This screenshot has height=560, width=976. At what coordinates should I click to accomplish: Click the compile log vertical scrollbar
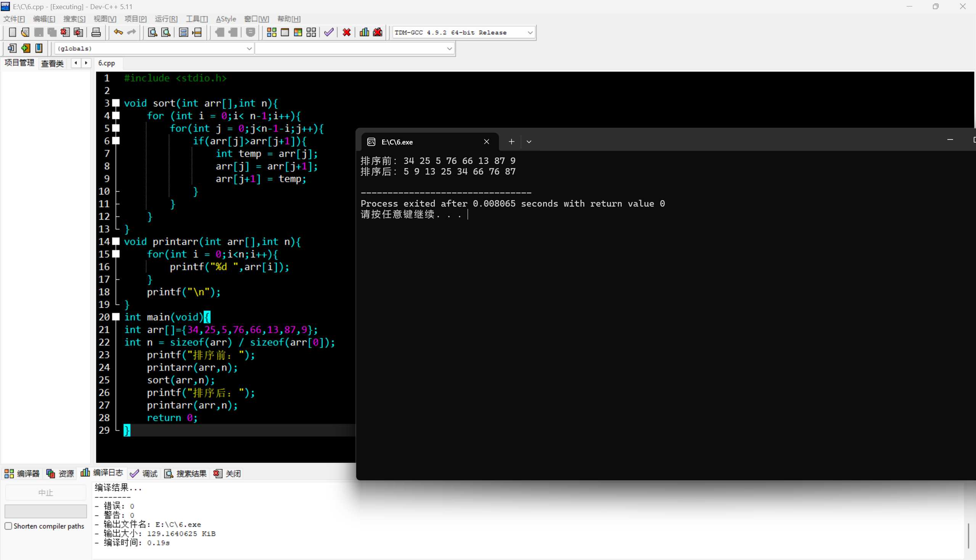pyautogui.click(x=968, y=535)
